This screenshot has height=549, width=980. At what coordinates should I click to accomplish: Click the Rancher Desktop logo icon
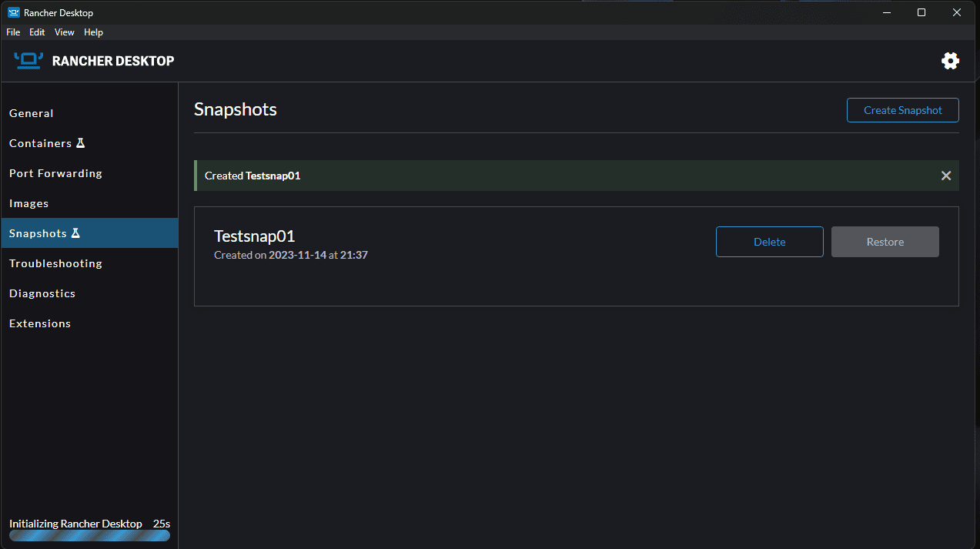tap(28, 61)
